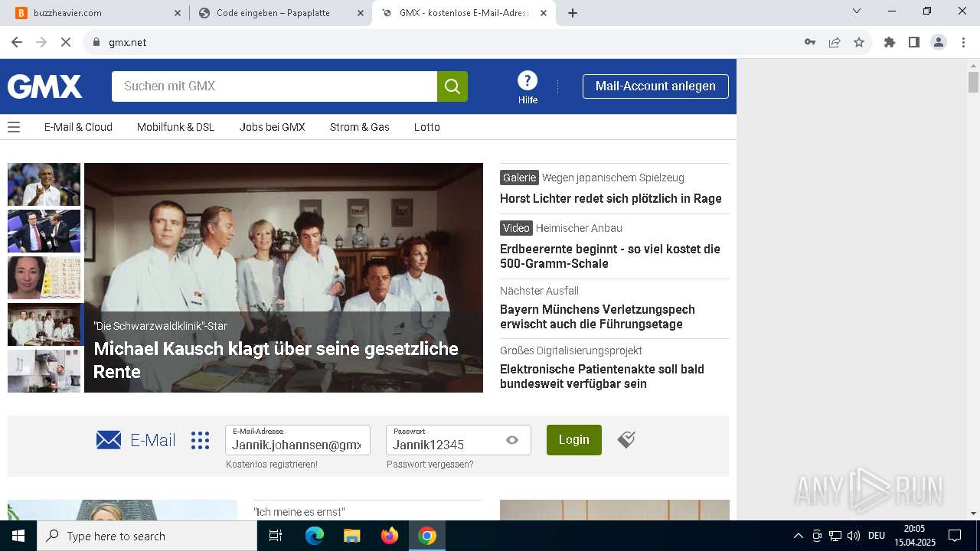
Task: Share this page via the share icon
Action: click(835, 42)
